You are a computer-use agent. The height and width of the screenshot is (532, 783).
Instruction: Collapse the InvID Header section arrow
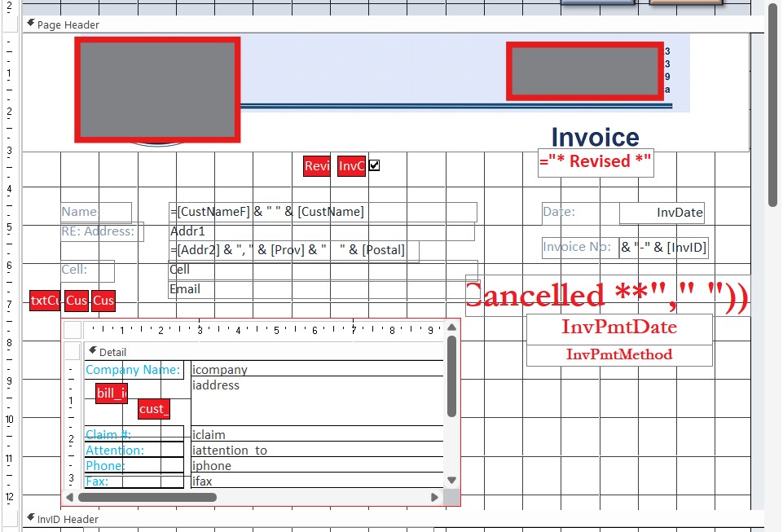pos(30,519)
